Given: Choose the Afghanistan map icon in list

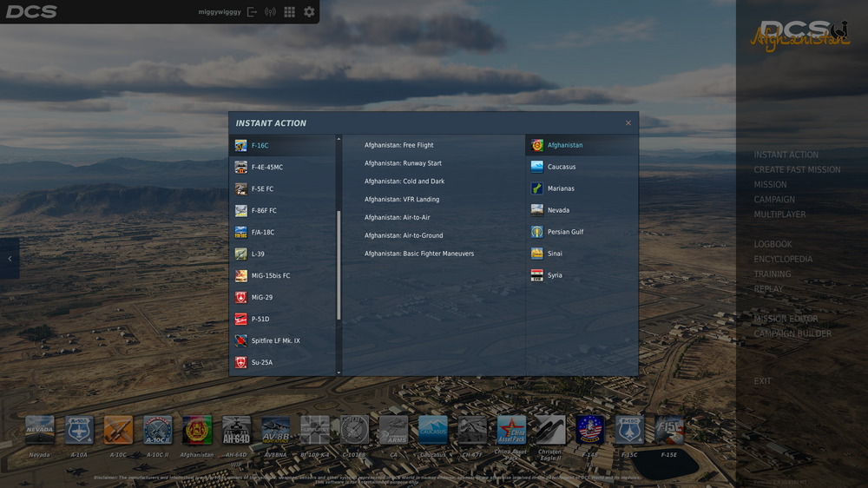Looking at the screenshot, I should [537, 145].
